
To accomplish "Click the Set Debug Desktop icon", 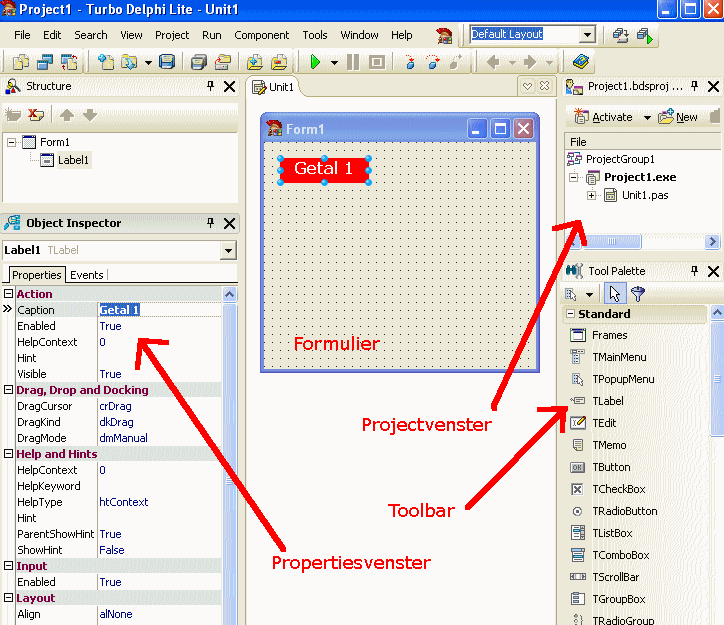I will 644,35.
